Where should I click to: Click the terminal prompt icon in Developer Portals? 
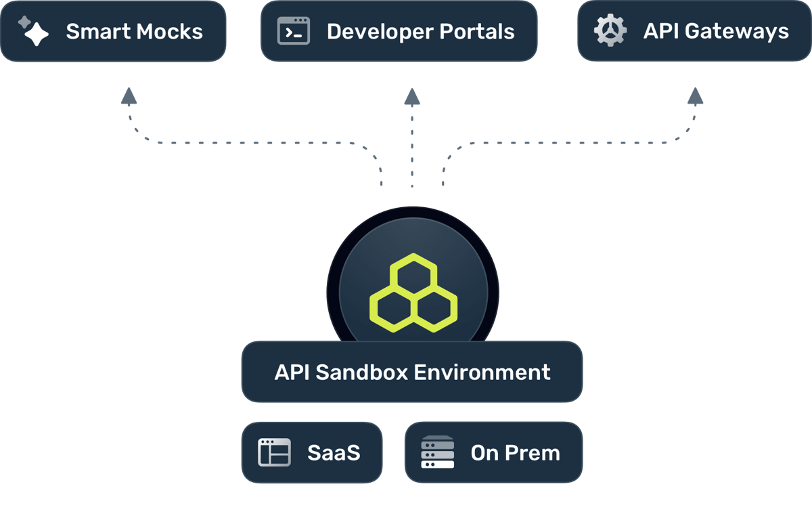pos(294,31)
